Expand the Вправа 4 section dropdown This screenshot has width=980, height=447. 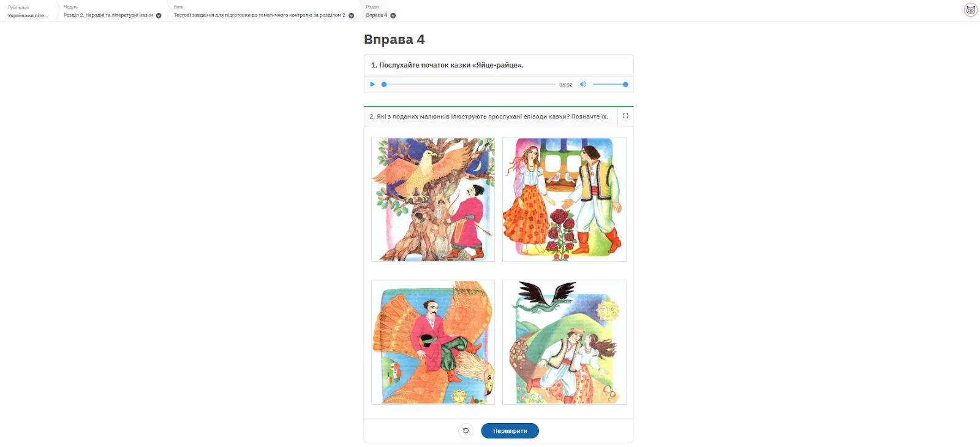pos(393,15)
